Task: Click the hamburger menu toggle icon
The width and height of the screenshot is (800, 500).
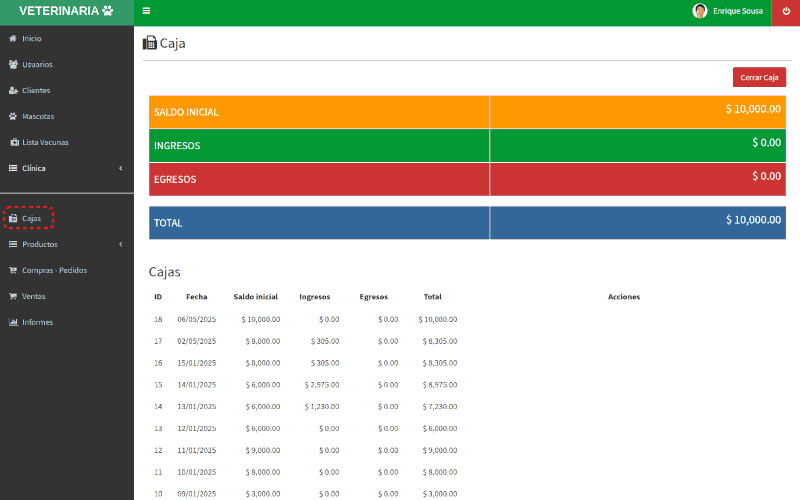Action: click(x=146, y=11)
